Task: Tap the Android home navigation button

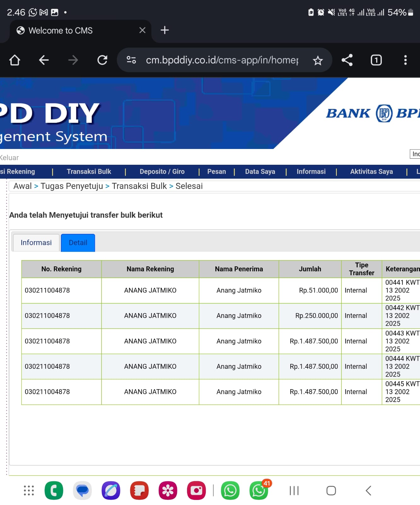Action: point(331,490)
